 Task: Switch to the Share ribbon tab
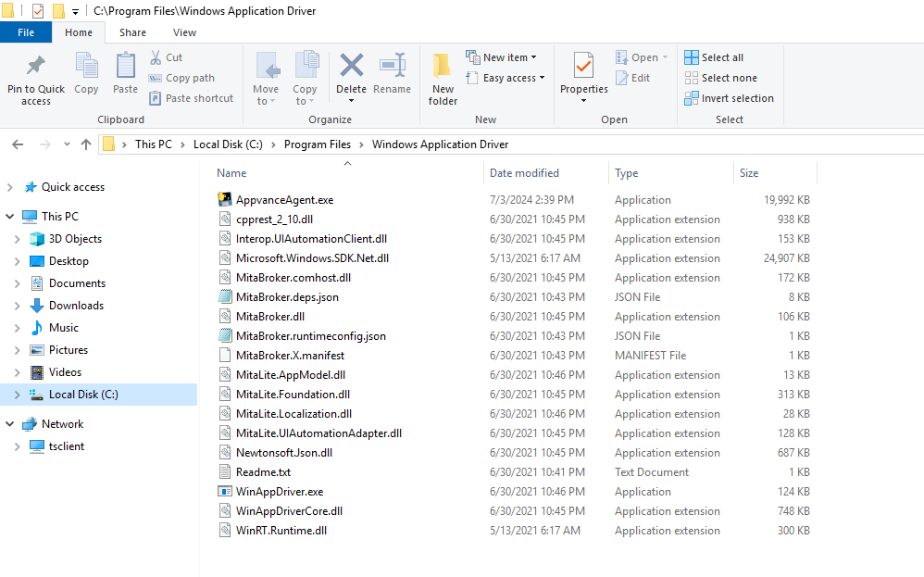[132, 32]
